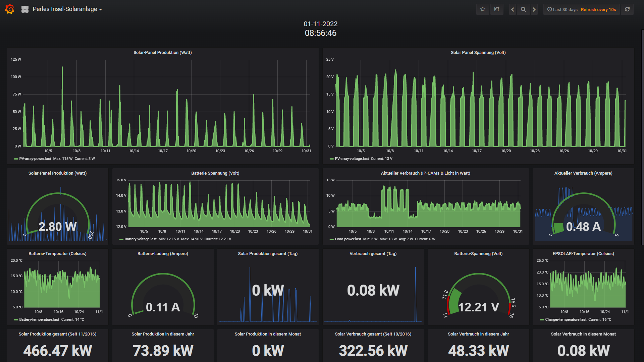Shift time range backward with left arrow
This screenshot has height=362, width=644.
click(x=513, y=9)
